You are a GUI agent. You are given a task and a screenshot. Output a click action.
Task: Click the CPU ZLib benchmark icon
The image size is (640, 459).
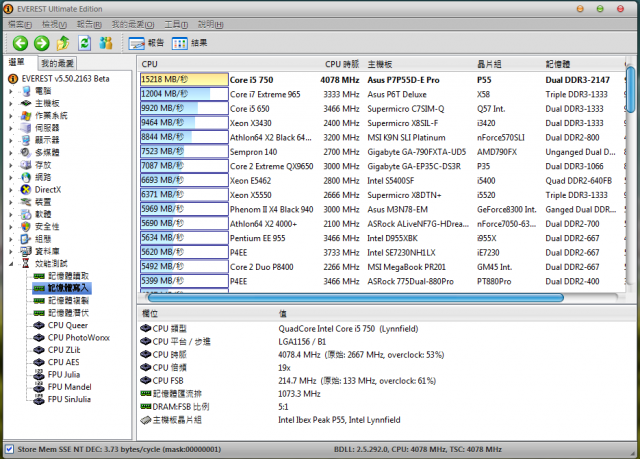point(39,350)
